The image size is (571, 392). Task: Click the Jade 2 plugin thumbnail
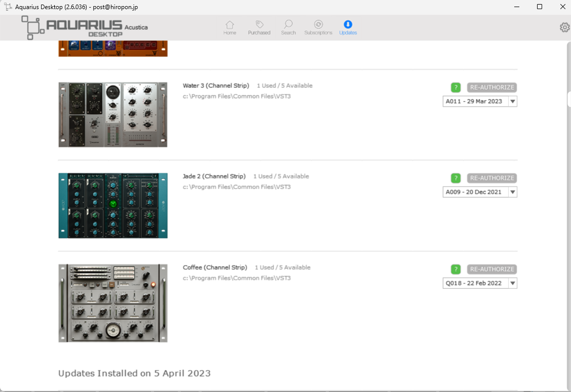[113, 206]
